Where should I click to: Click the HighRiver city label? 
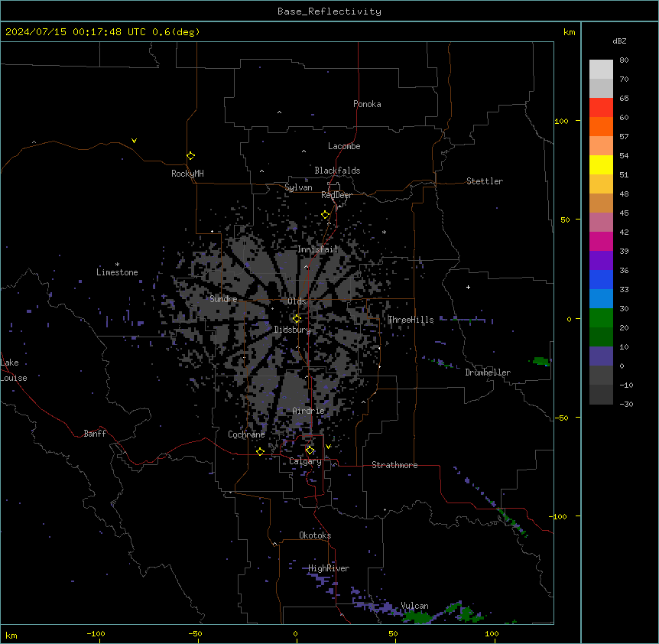click(329, 568)
